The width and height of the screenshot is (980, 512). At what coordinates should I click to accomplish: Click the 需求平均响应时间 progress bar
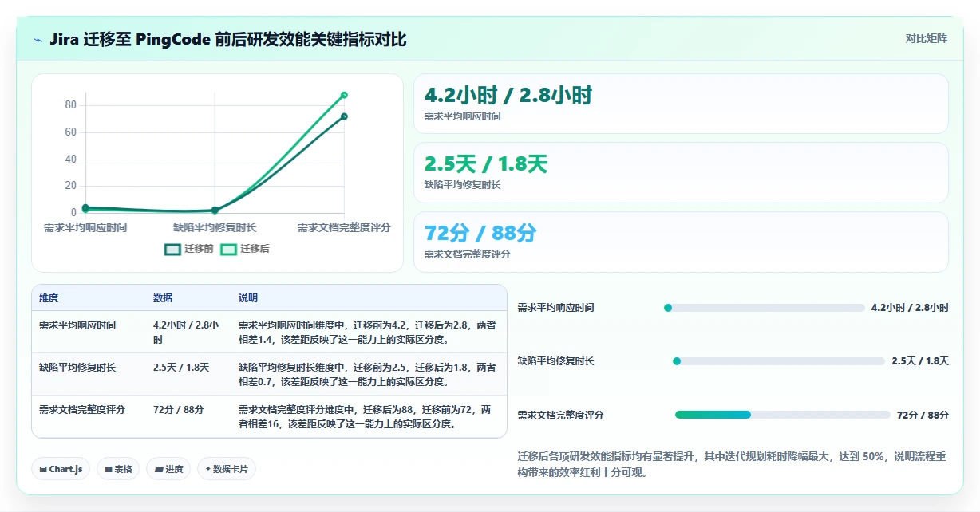click(765, 308)
